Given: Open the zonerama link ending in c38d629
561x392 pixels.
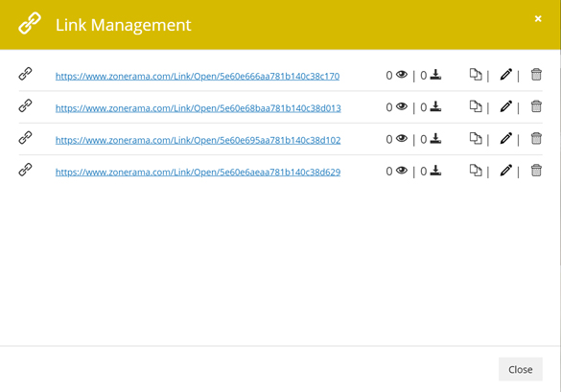Looking at the screenshot, I should click(x=198, y=172).
